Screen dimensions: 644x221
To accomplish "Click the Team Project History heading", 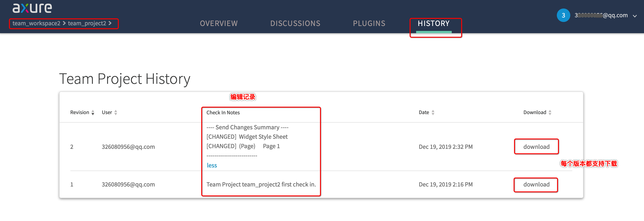I will 125,79.
